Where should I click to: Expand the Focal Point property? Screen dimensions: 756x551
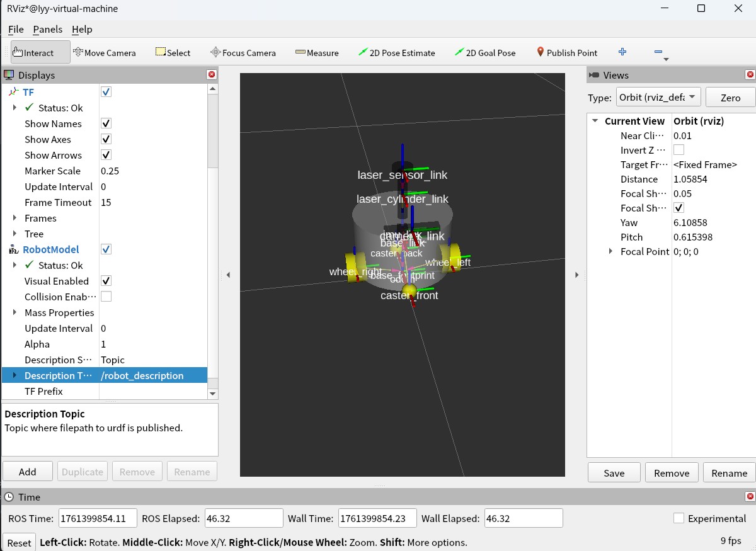click(x=610, y=251)
